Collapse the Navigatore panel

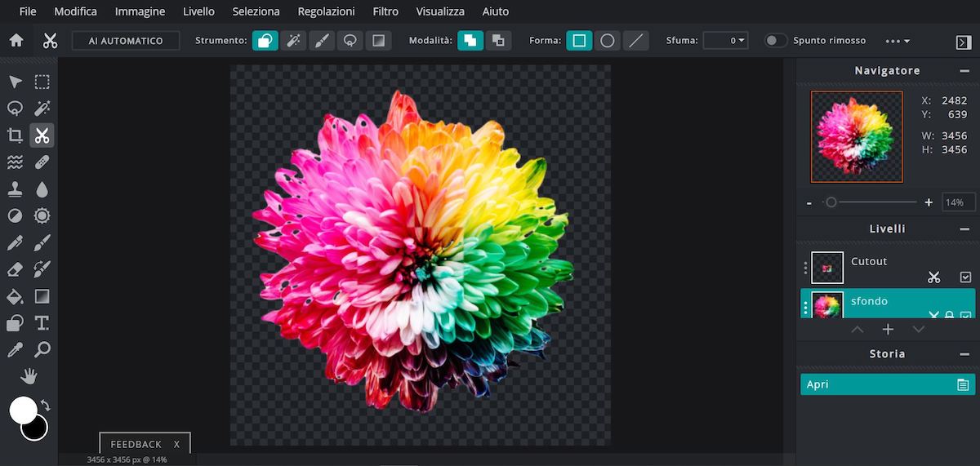pos(964,71)
